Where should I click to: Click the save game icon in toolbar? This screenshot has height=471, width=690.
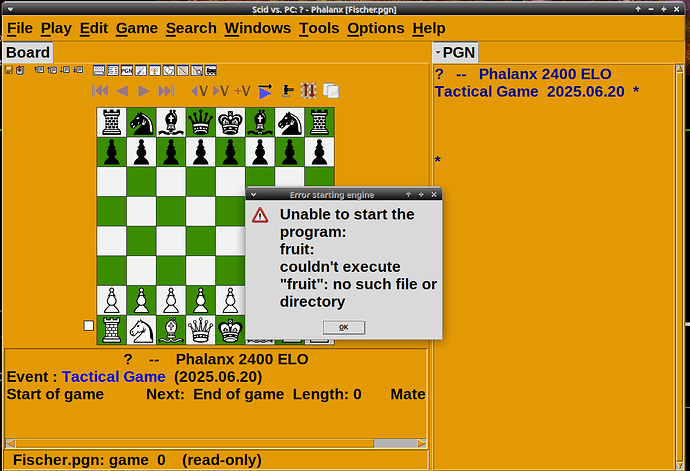pos(8,70)
